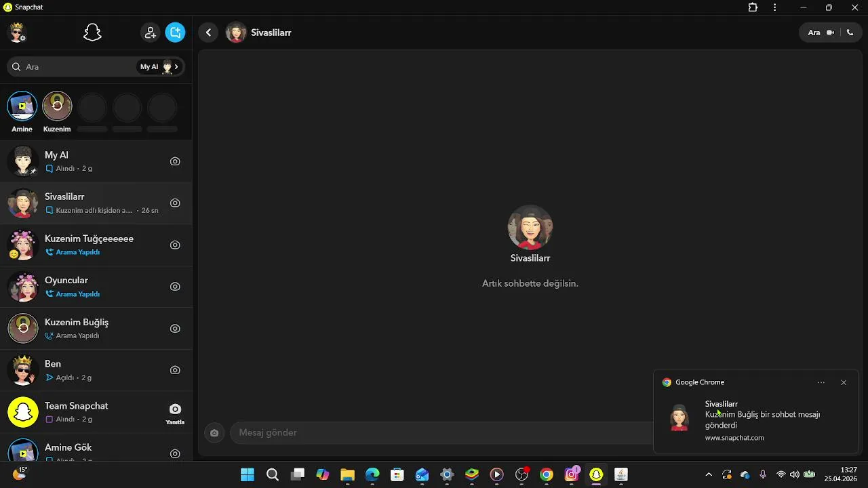Open camera for the Ben chat row

click(x=175, y=370)
